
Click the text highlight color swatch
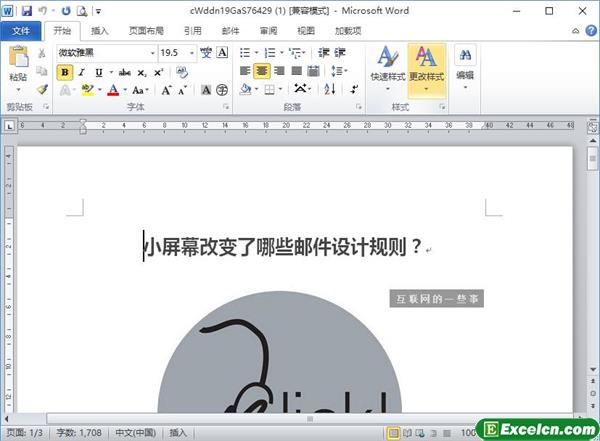point(86,90)
